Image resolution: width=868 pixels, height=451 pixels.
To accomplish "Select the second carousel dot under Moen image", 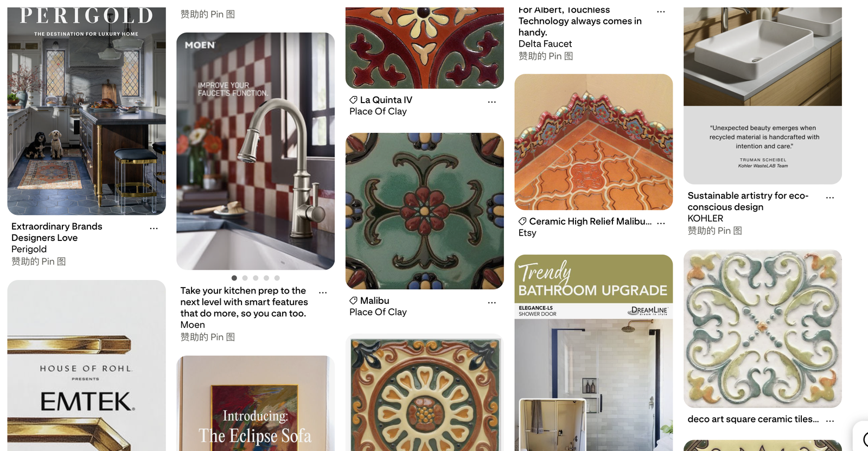I will coord(245,278).
